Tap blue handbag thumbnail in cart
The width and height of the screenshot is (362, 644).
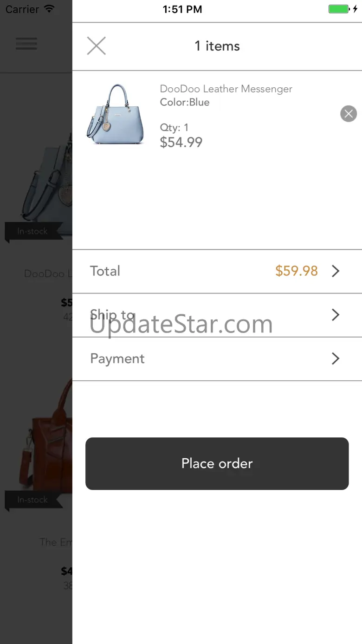pos(115,114)
